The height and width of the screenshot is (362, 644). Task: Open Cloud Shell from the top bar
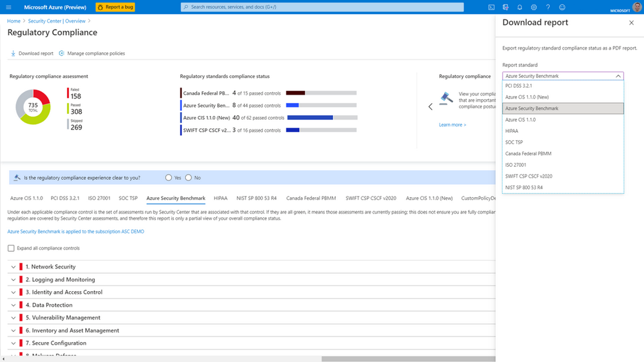(x=491, y=7)
